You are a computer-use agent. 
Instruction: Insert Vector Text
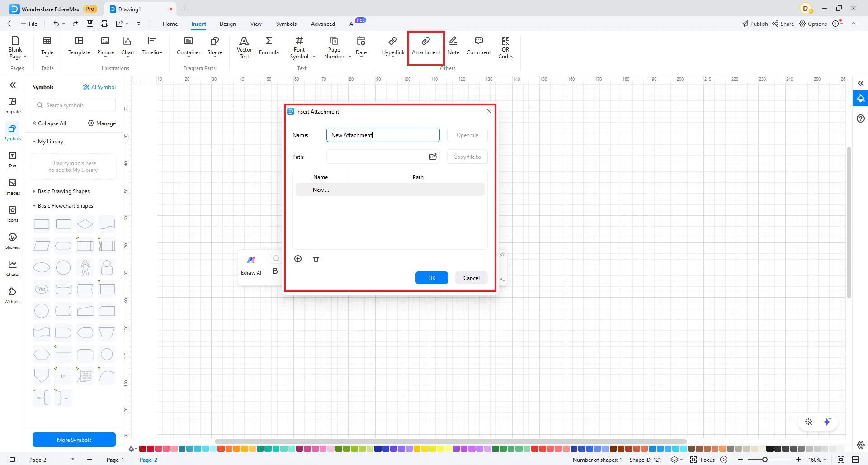click(x=244, y=47)
